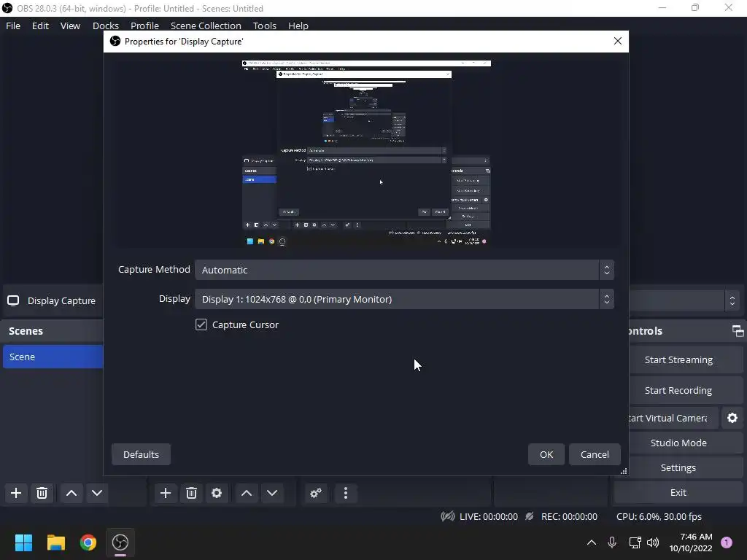Add a new source with the plus icon

pyautogui.click(x=166, y=493)
